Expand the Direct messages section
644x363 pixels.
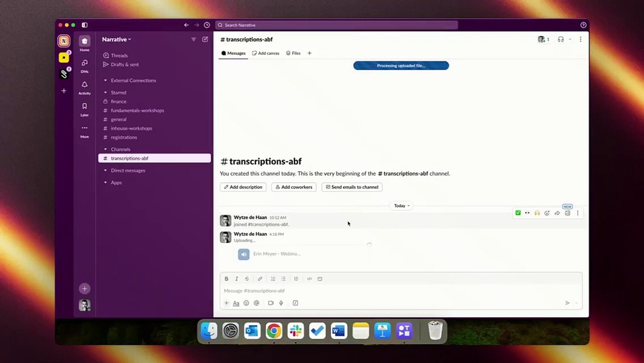[105, 171]
